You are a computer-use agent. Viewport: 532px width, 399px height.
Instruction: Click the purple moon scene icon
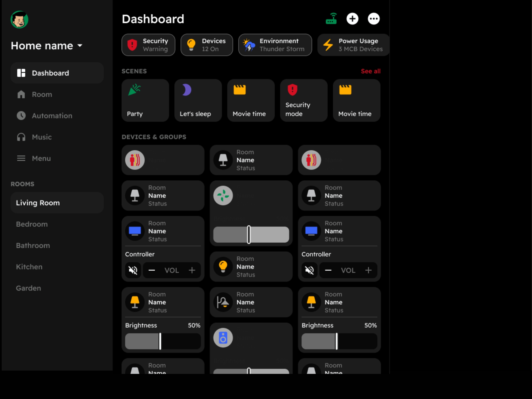[x=187, y=90]
